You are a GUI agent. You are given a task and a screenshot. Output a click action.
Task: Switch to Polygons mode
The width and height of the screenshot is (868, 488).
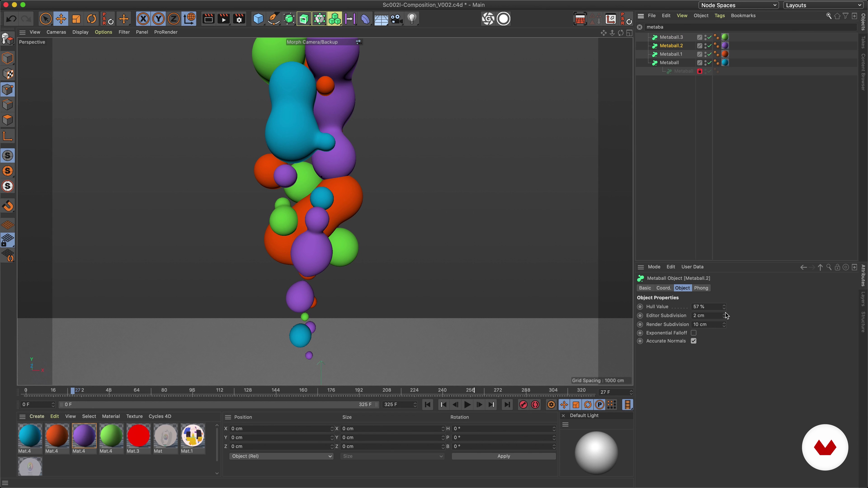pos(8,120)
